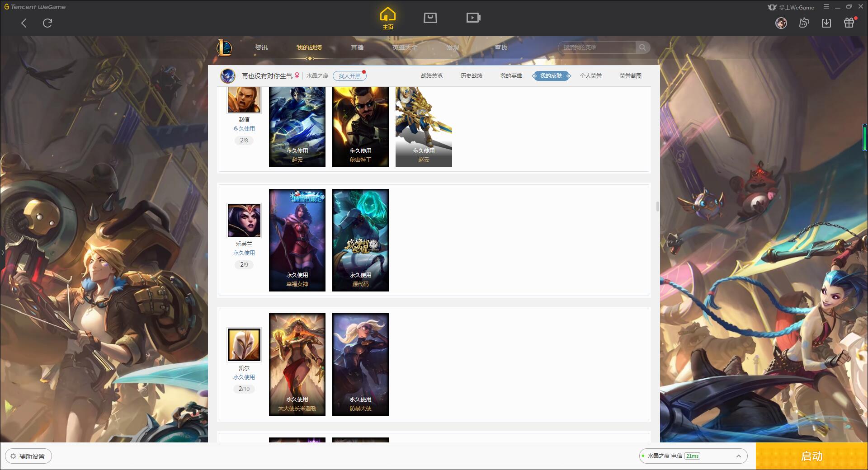Click the page scrollbar thumb
The height and width of the screenshot is (470, 868).
(x=657, y=207)
